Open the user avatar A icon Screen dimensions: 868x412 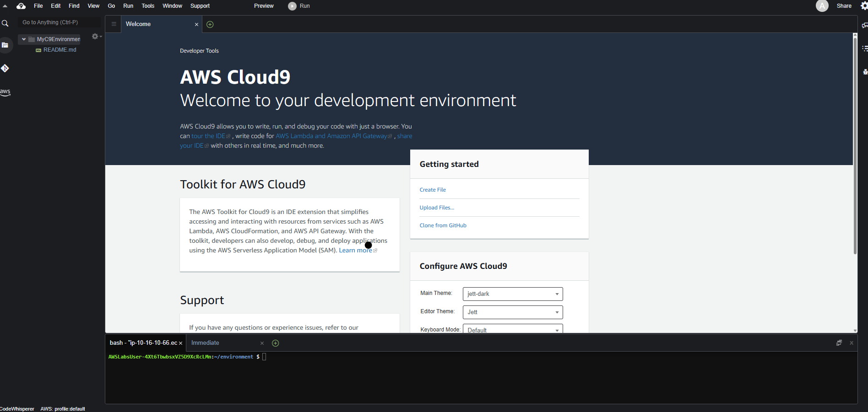pyautogui.click(x=822, y=6)
